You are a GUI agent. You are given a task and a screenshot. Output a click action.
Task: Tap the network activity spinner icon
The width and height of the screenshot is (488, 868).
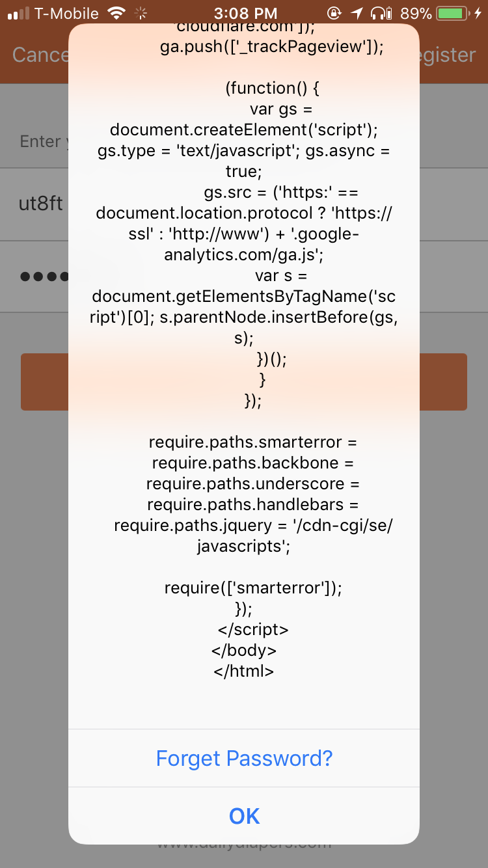pos(141,13)
